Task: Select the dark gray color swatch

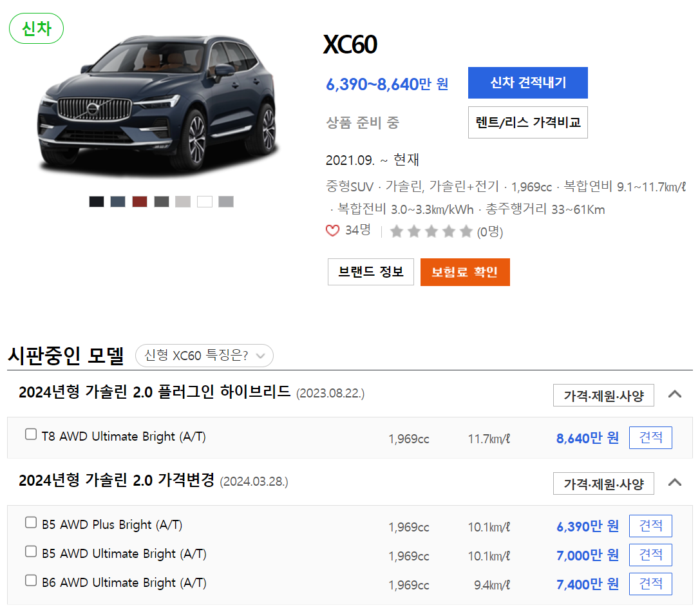Action: point(162,202)
